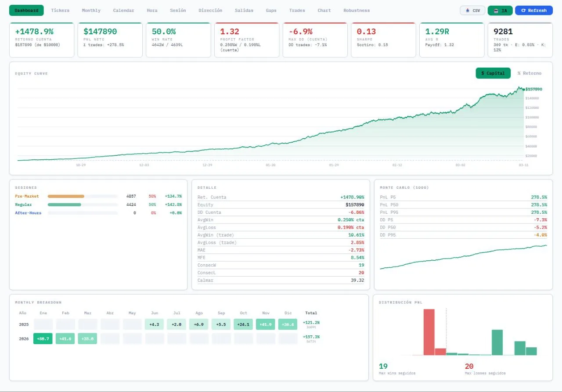Click the 2026 Feb monthly cell
Viewport: 562px width, 392px height.
tap(65, 339)
